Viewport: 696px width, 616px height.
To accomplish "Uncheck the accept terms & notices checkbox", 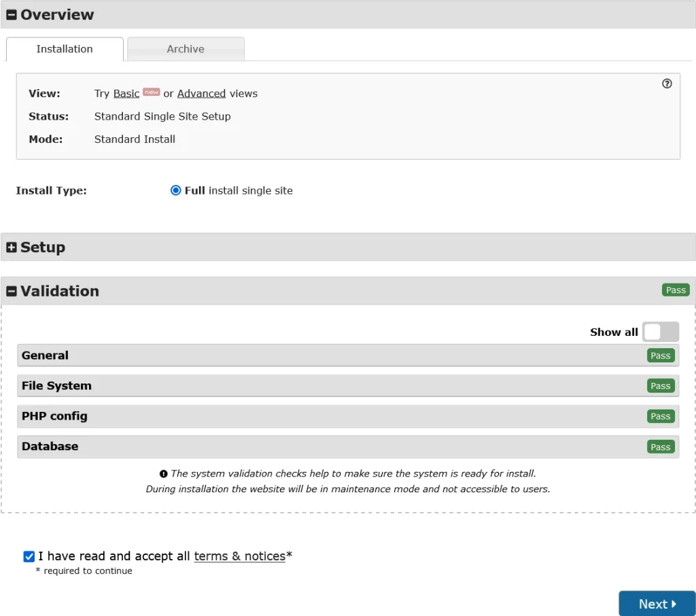I will tap(29, 556).
